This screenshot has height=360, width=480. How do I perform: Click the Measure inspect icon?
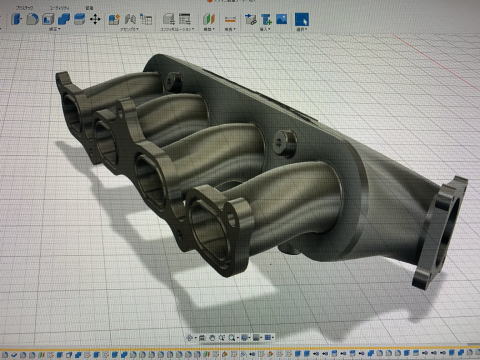click(230, 19)
